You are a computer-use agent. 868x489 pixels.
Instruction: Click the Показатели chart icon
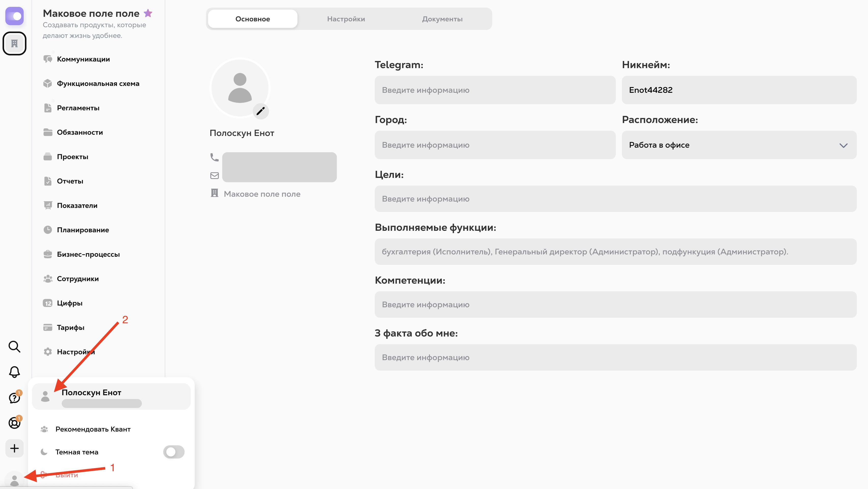48,205
